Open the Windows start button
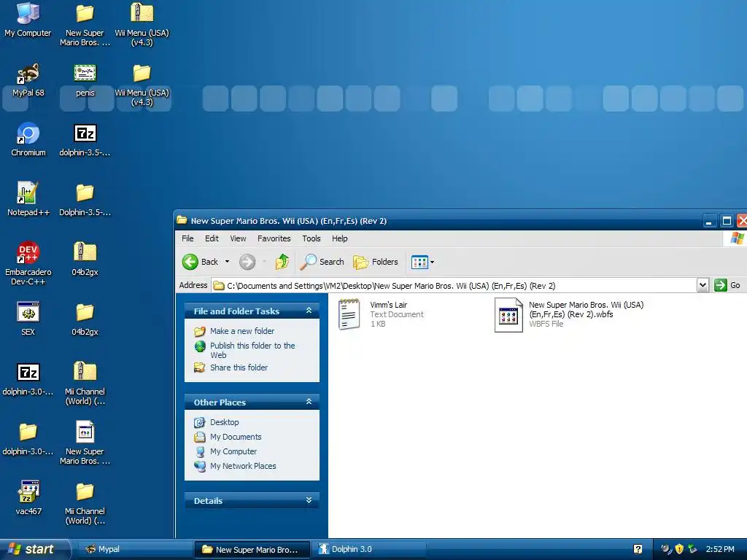 tap(35, 549)
